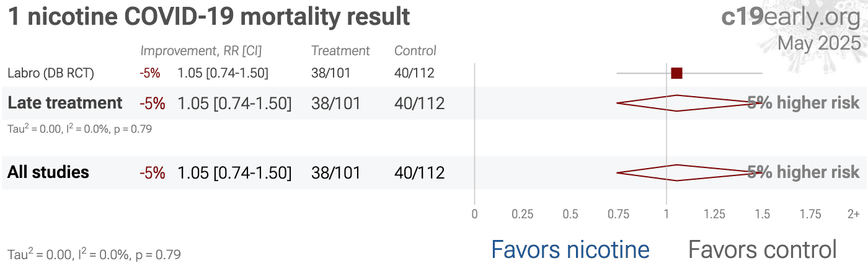This screenshot has height=266, width=868.
Task: Click the 38/101 treatment value for Labro
Action: (x=331, y=73)
